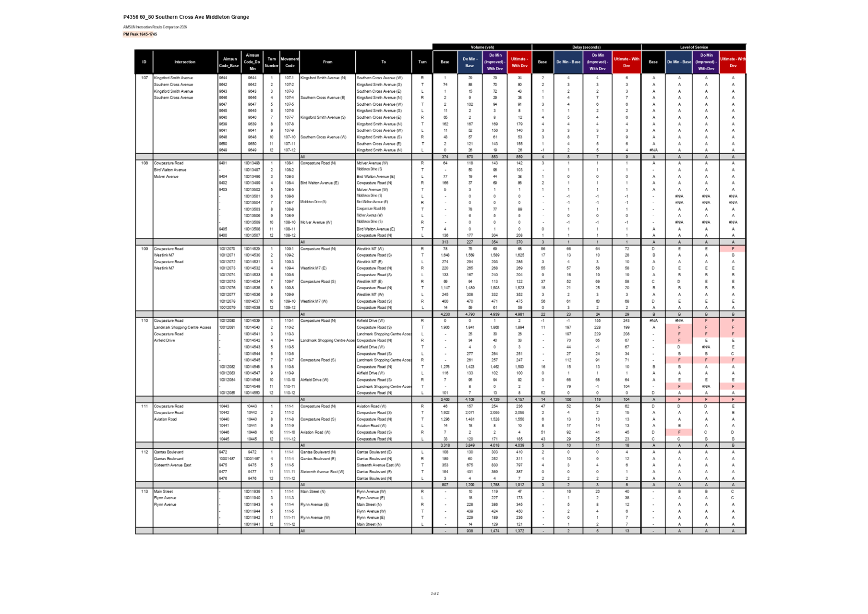Click the 'Level of Service' group header
Image resolution: width=868 pixels, height=614 pixels.
[694, 47]
